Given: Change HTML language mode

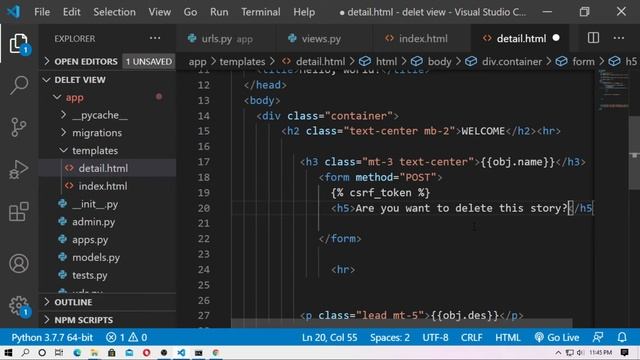Looking at the screenshot, I should coord(508,338).
